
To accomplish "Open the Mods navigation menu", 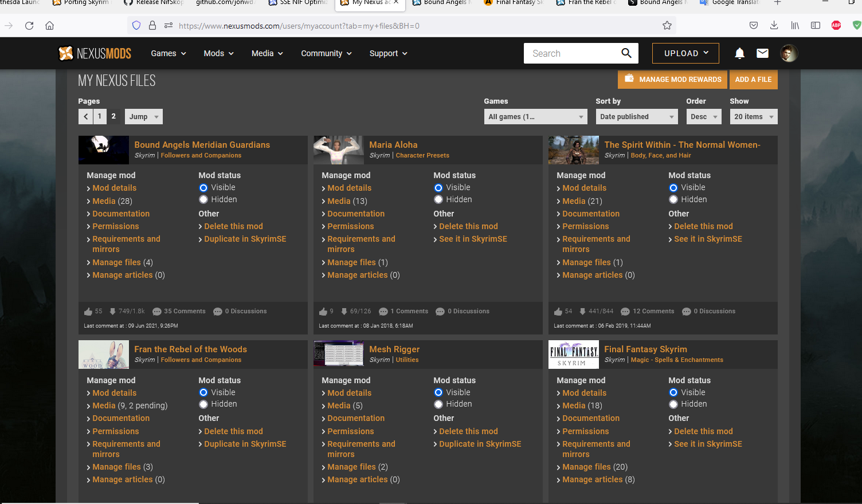I will click(x=218, y=53).
